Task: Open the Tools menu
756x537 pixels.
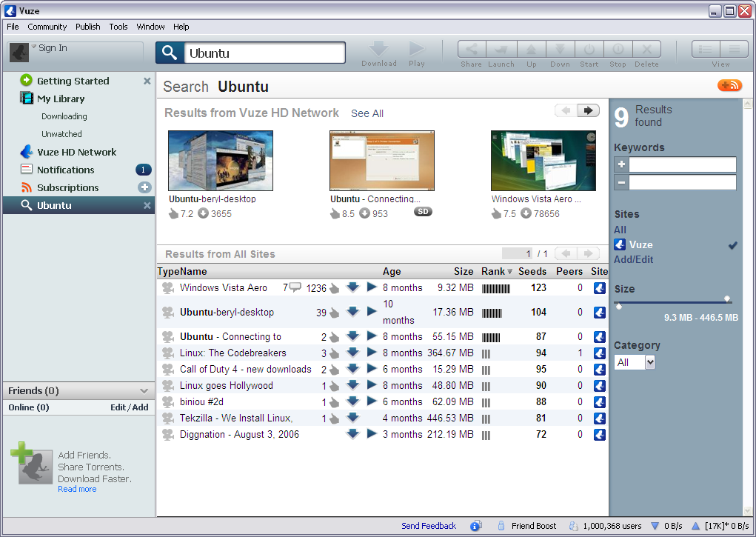Action: [x=118, y=27]
